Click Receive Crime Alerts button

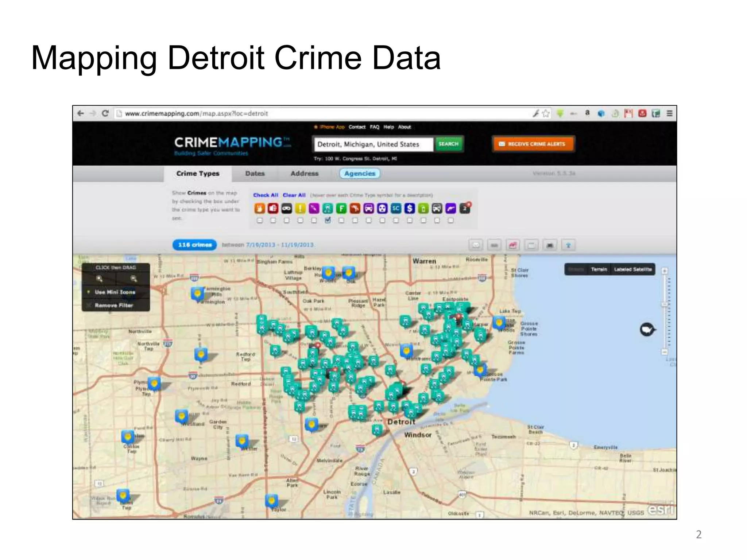[x=533, y=144]
